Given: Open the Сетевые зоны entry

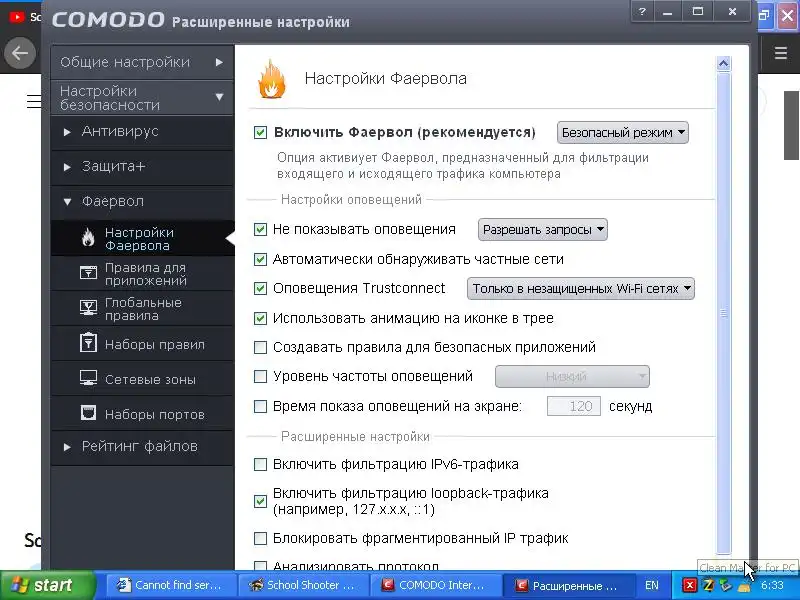Looking at the screenshot, I should point(142,379).
